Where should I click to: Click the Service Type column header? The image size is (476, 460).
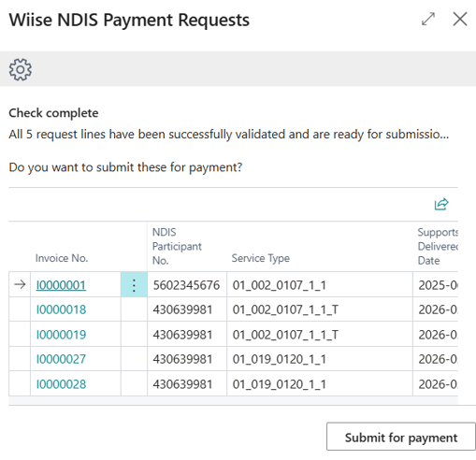[x=261, y=258]
